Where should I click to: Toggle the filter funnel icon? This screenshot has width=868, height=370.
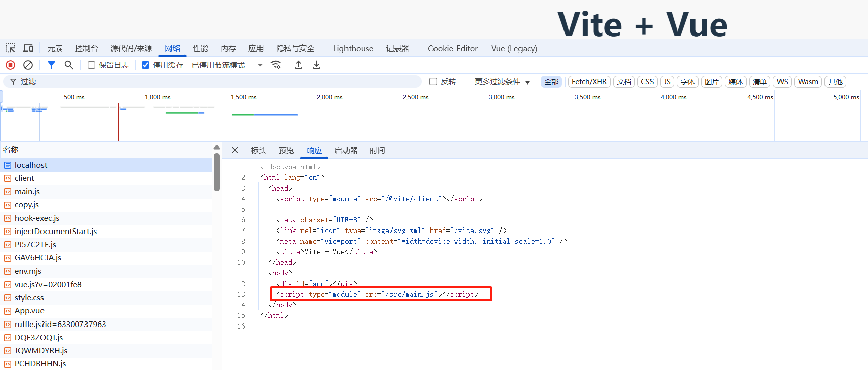point(51,65)
